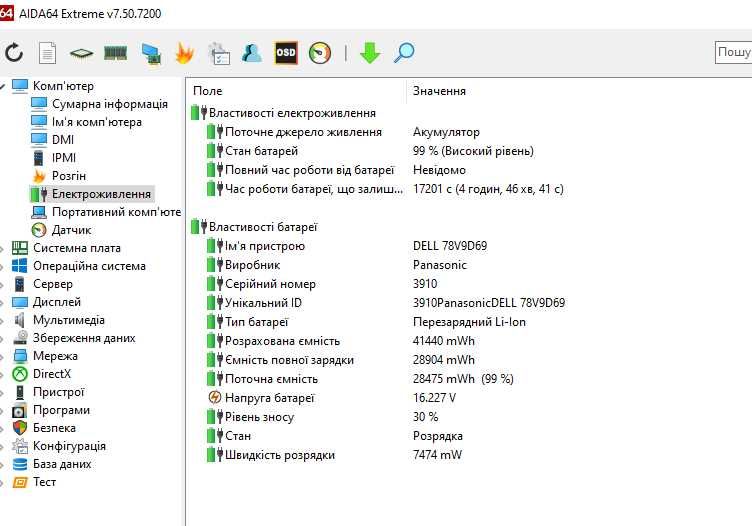Select the Ім'я пристрою row
This screenshot has width=752, height=526.
coord(347,246)
